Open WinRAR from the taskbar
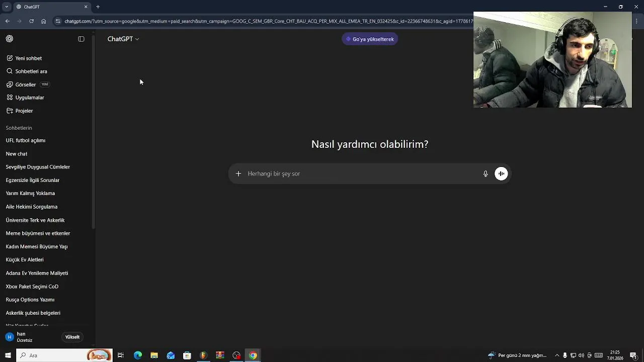The image size is (644, 362). click(220, 355)
